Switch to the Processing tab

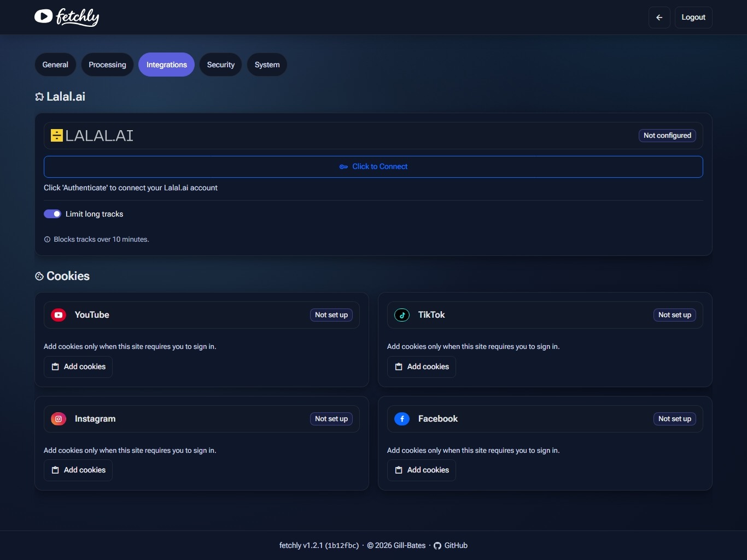(x=107, y=65)
